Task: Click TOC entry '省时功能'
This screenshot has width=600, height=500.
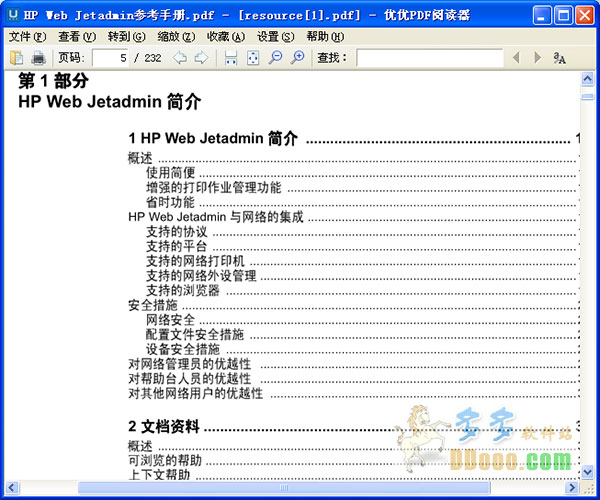Action: pos(171,202)
